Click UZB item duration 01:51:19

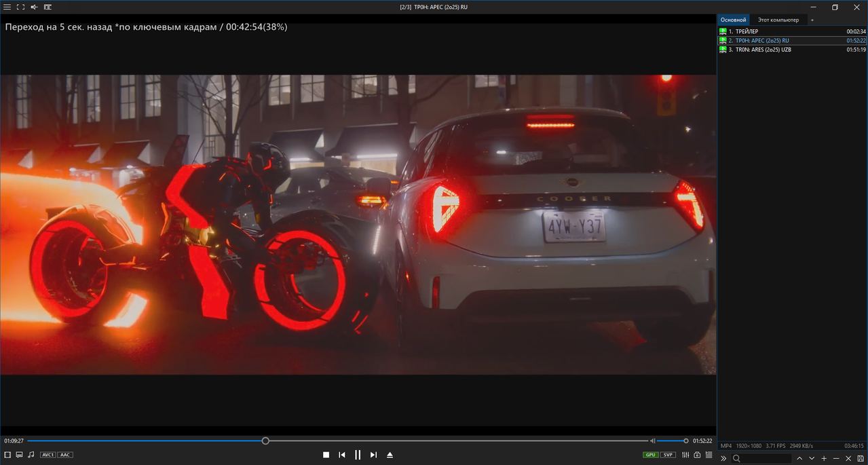(x=856, y=50)
